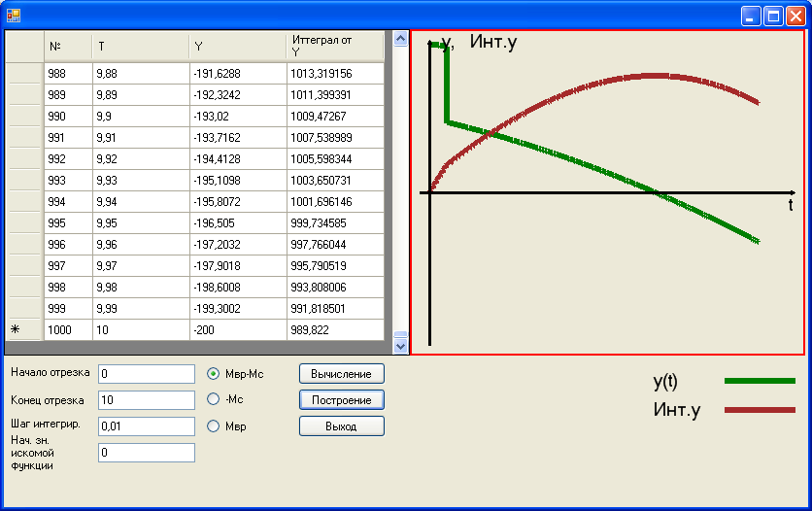812x511 pixels.
Task: Select cell with value 988
Action: pos(68,74)
